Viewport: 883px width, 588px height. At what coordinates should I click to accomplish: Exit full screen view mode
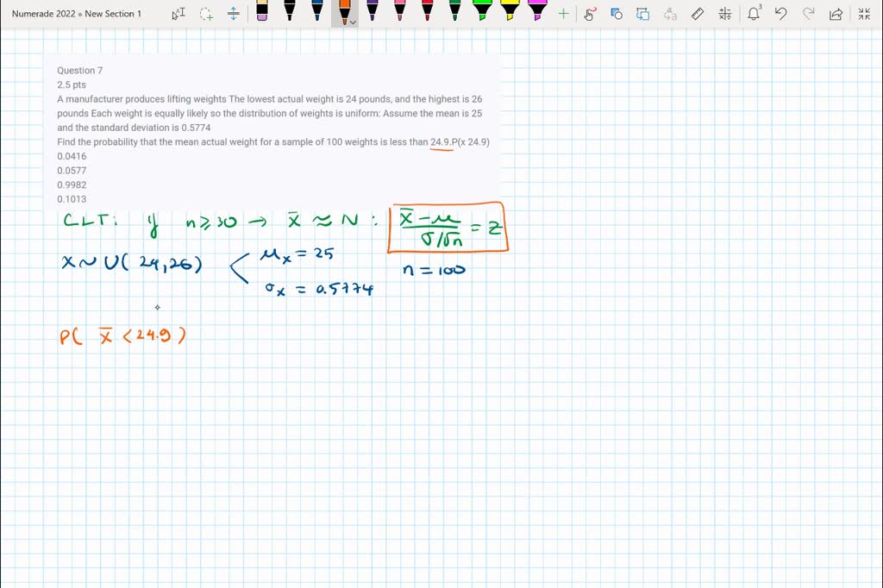click(864, 14)
